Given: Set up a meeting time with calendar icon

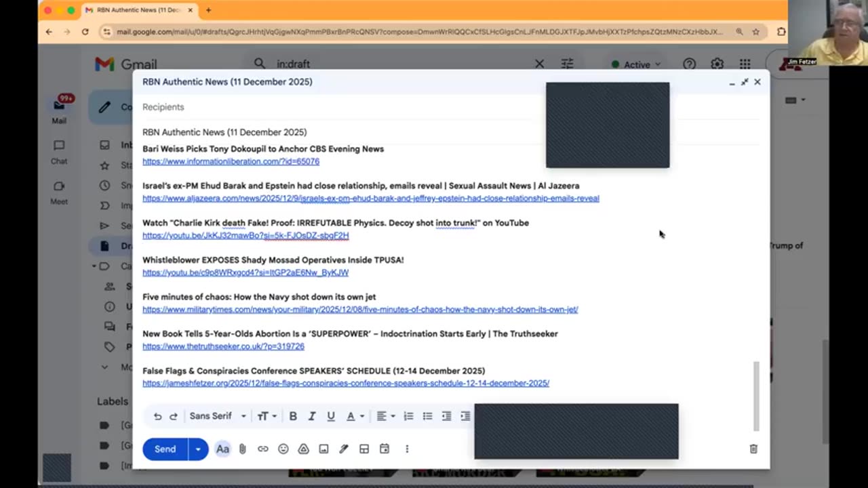Looking at the screenshot, I should point(384,449).
